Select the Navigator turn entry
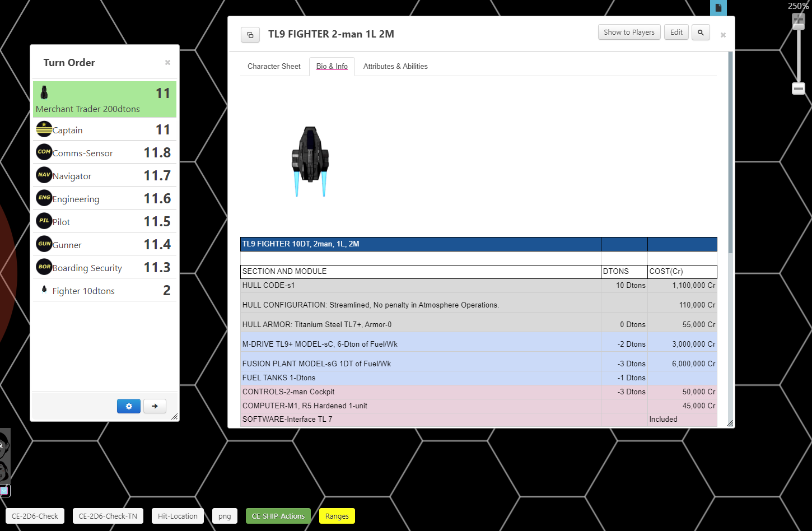The height and width of the screenshot is (531, 812). click(105, 175)
